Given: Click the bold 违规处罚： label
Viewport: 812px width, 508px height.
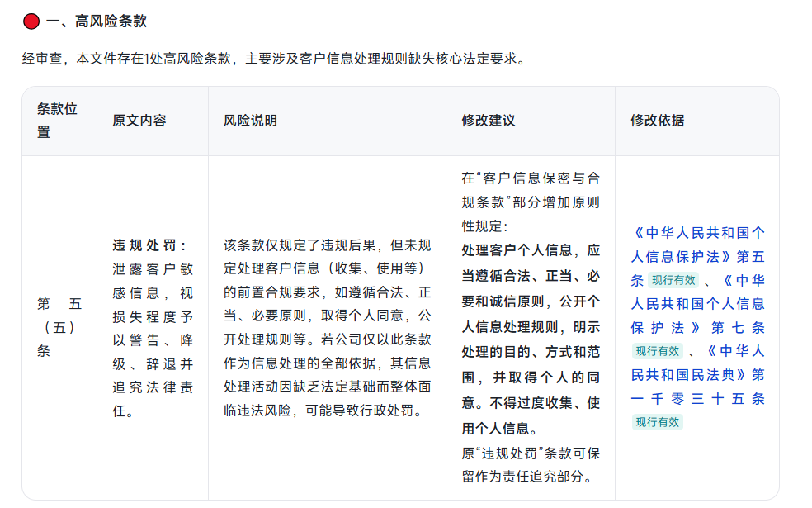Looking at the screenshot, I should pyautogui.click(x=149, y=245).
